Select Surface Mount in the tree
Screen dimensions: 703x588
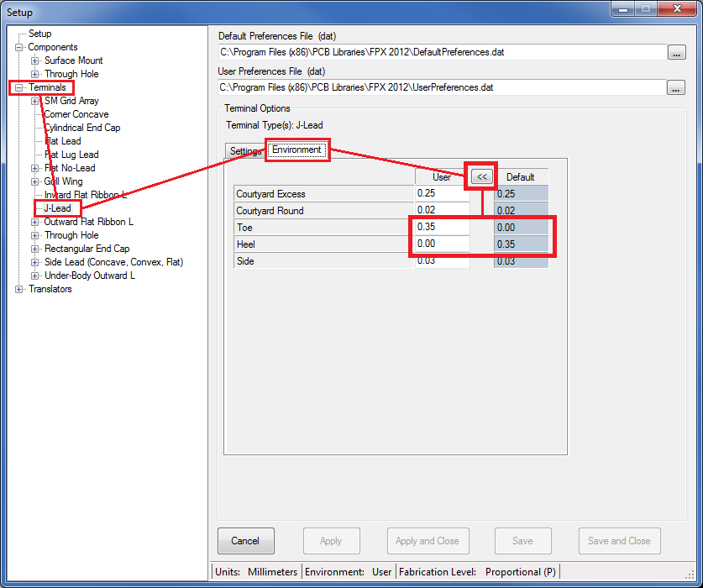[74, 60]
